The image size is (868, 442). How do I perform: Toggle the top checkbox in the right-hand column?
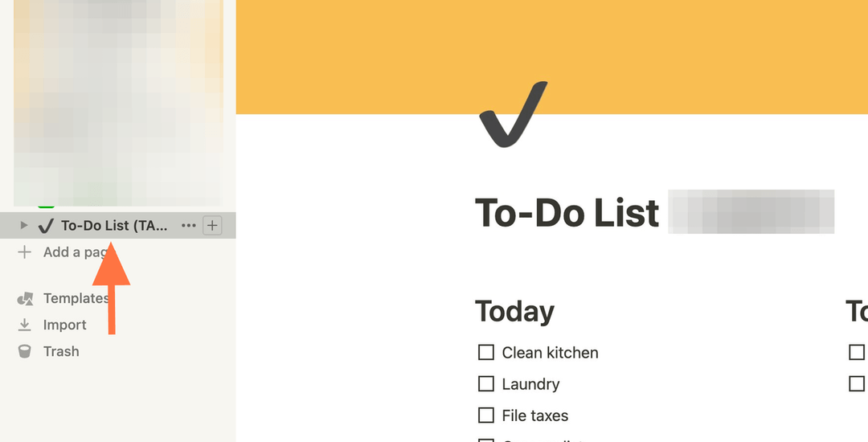[x=857, y=352]
